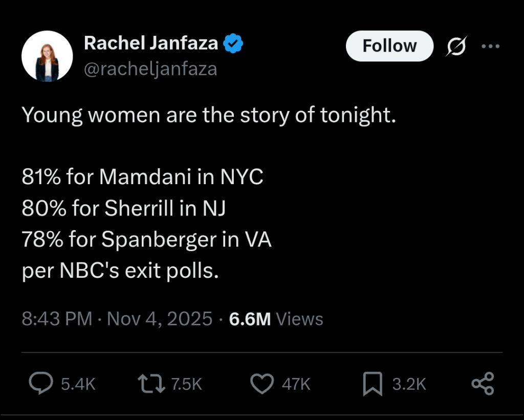The image size is (524, 420).
Task: Click the Rachel Janfaza display name
Action: point(150,43)
